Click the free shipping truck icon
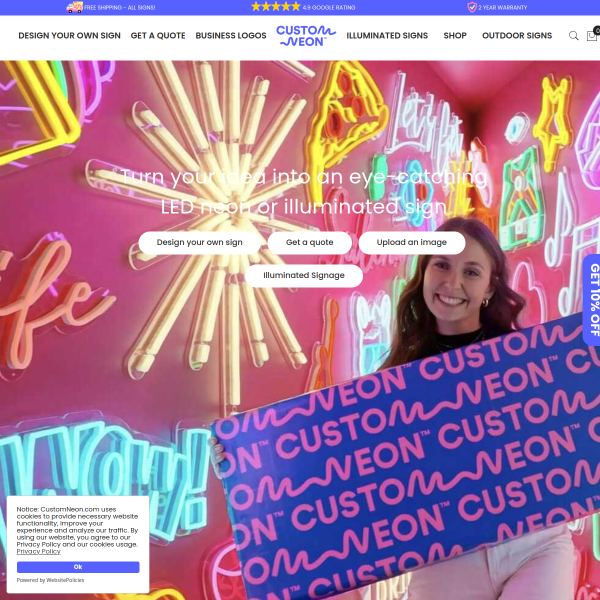The width and height of the screenshot is (600, 600). tap(74, 7)
